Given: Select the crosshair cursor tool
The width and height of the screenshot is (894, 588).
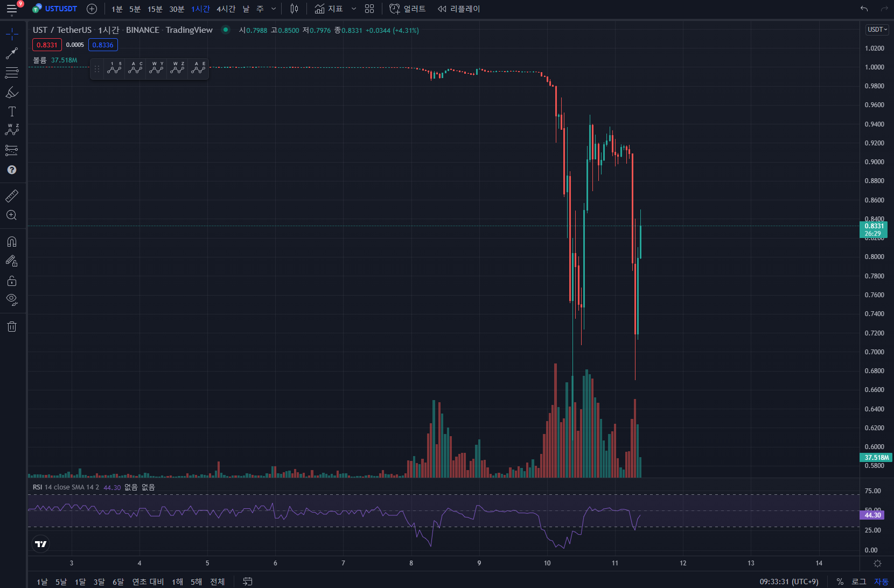Looking at the screenshot, I should coord(12,34).
